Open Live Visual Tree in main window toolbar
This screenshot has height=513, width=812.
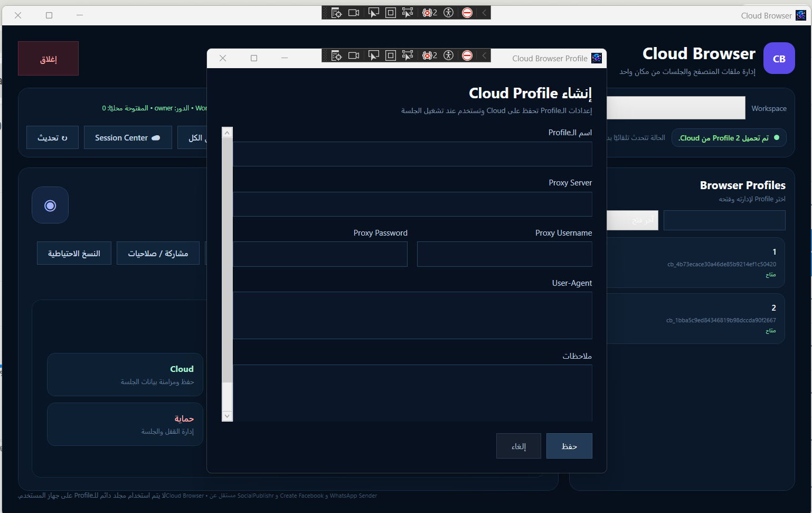336,13
